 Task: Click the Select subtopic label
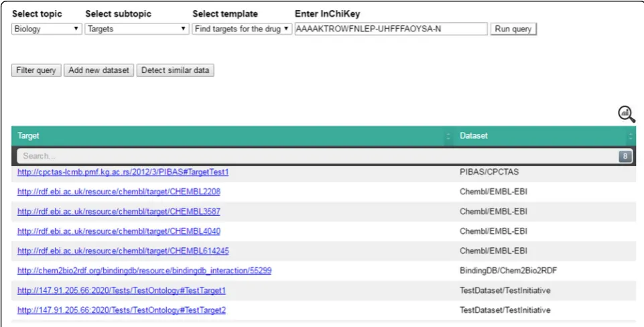[x=119, y=13]
